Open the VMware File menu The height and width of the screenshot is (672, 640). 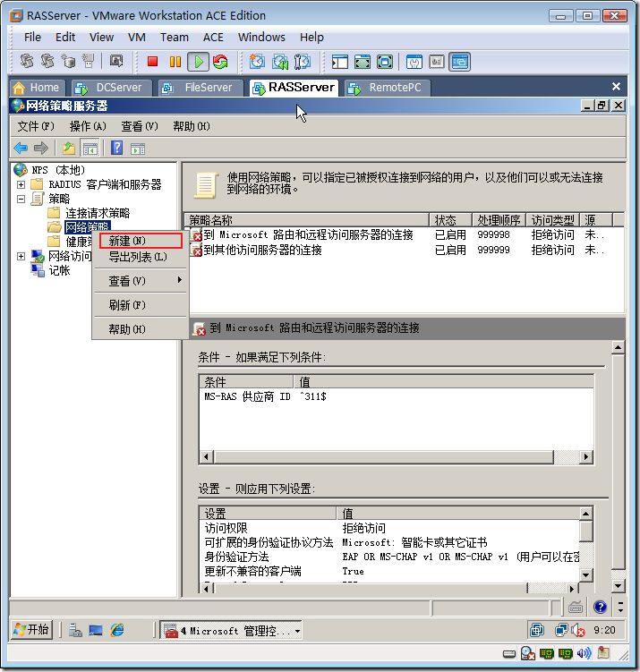(32, 38)
